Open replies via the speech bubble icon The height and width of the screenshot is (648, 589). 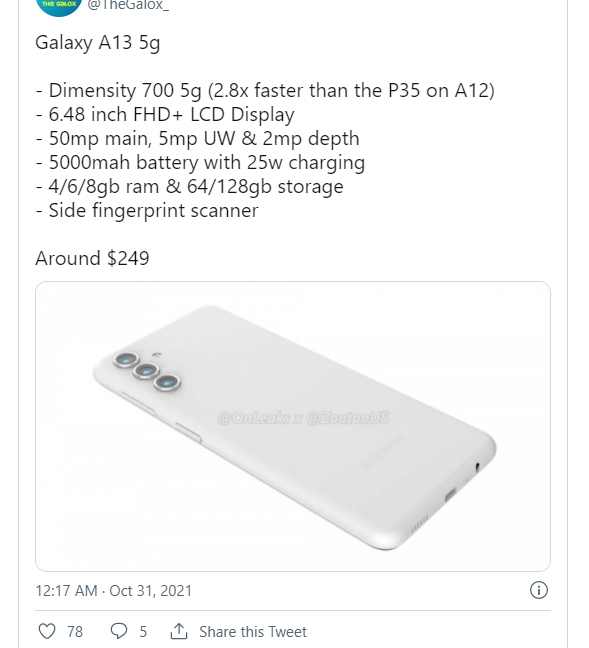119,631
